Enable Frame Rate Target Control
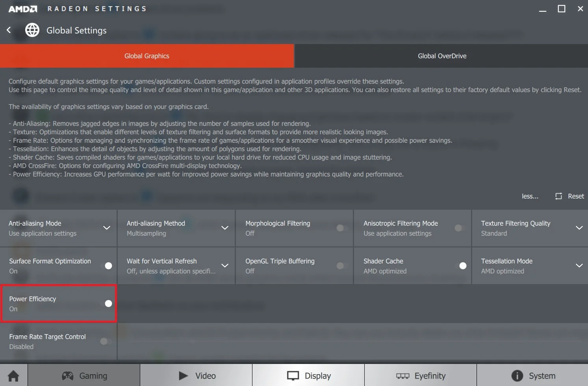The width and height of the screenshot is (588, 386). tap(106, 341)
